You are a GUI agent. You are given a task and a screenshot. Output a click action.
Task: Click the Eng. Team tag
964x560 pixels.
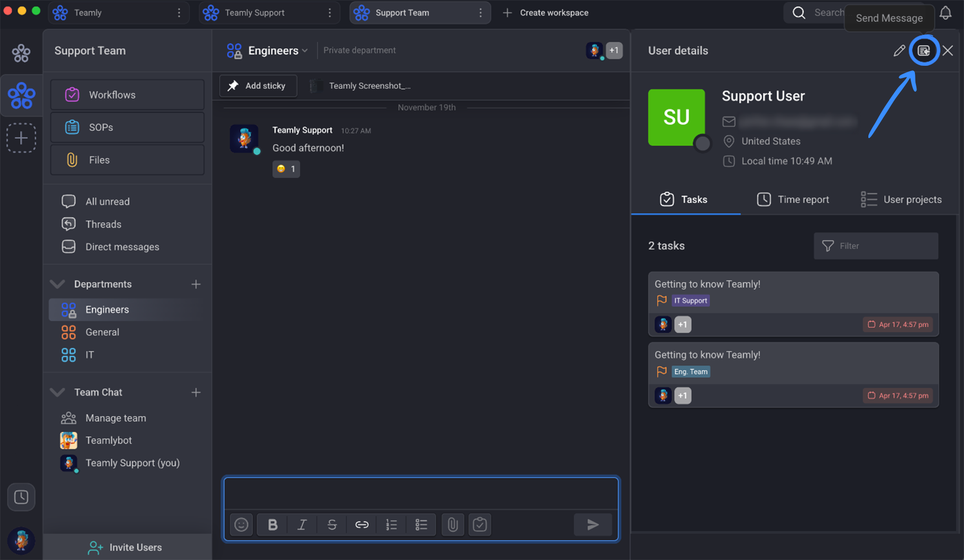tap(691, 371)
